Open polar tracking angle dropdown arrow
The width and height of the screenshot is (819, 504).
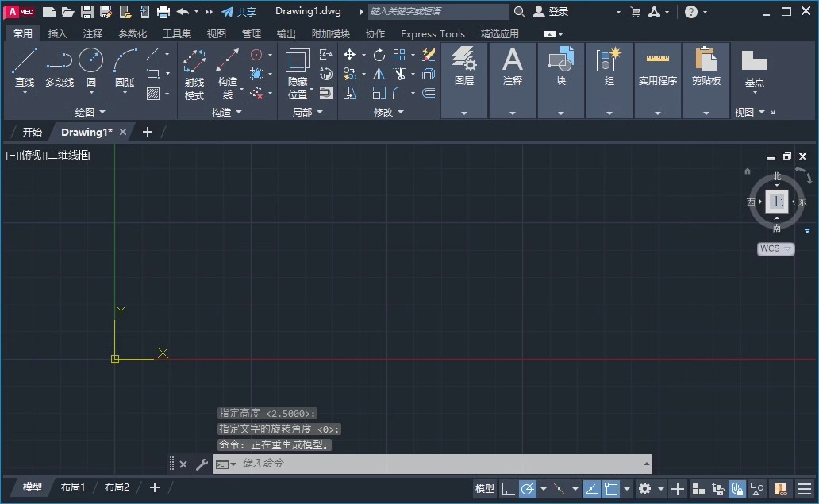[543, 489]
